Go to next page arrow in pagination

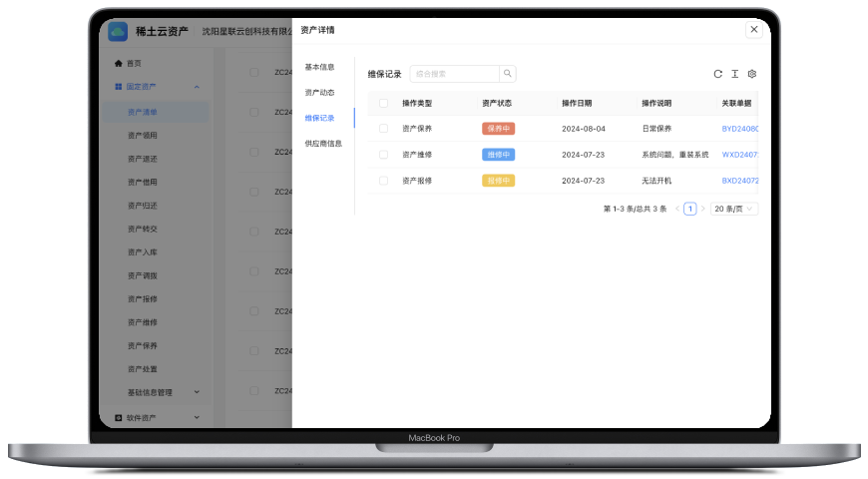coord(702,209)
